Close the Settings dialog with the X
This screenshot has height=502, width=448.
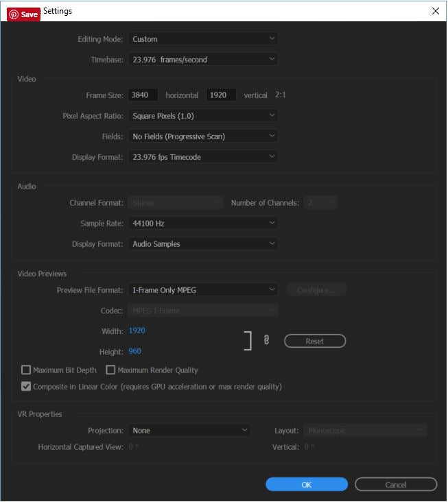click(436, 11)
